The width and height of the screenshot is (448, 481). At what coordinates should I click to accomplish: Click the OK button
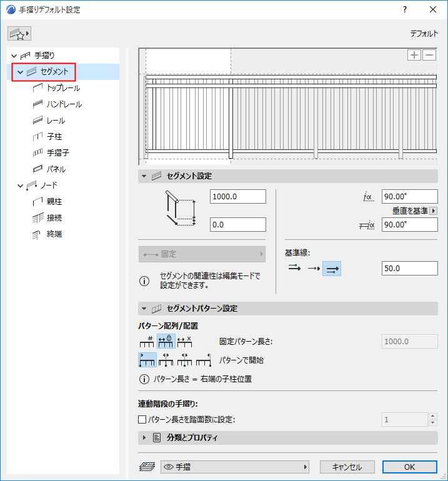(x=410, y=467)
